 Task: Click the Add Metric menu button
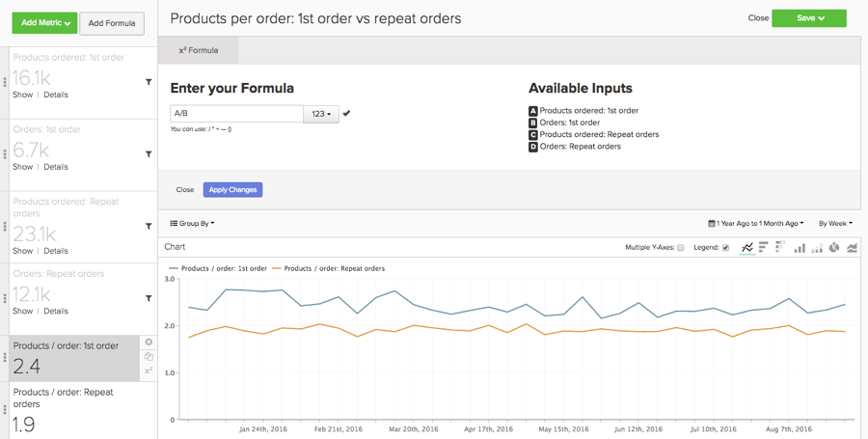pyautogui.click(x=44, y=23)
